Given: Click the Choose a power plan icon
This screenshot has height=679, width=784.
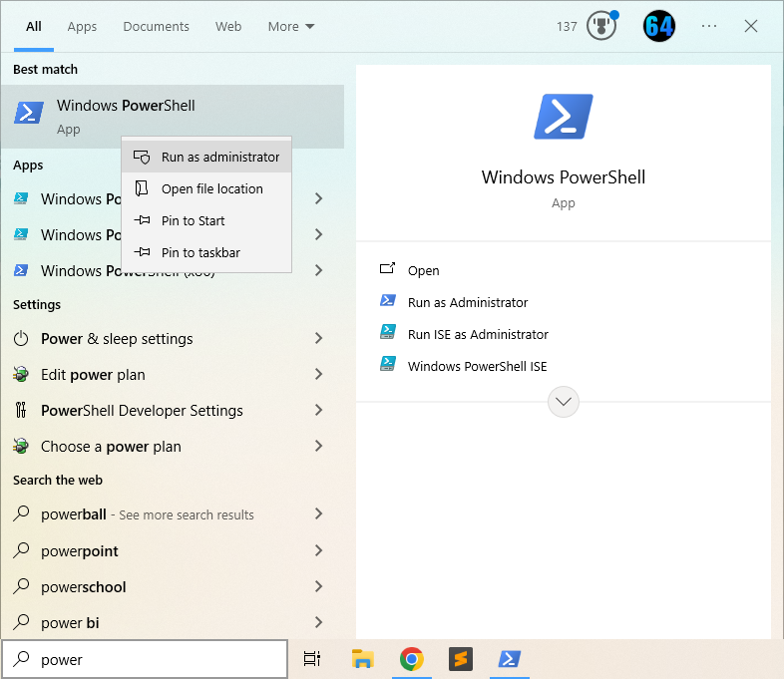Looking at the screenshot, I should (21, 446).
